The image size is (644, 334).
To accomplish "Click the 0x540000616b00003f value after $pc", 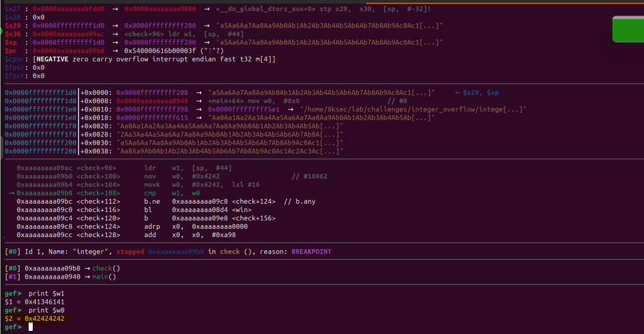I will coord(160,51).
